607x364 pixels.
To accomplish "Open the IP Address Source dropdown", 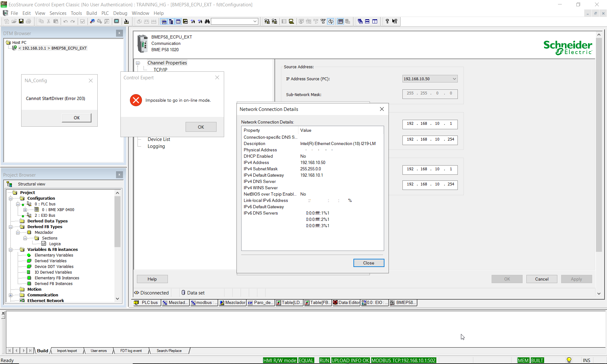I will click(454, 79).
